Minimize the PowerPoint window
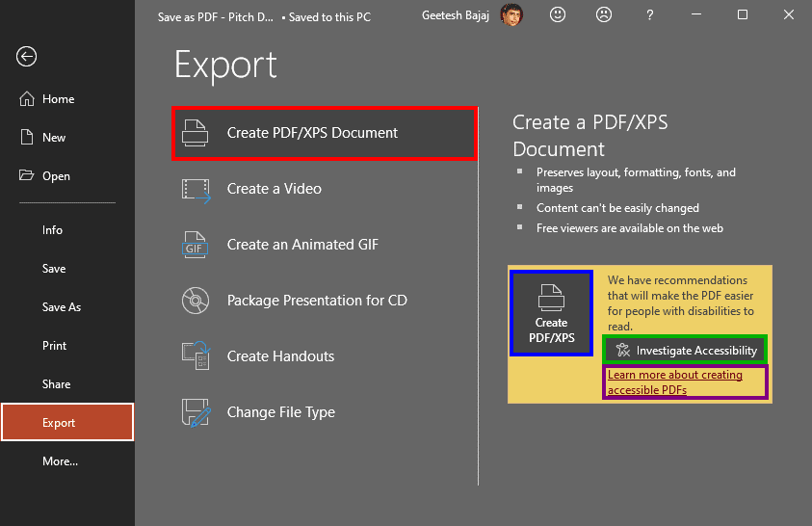Image resolution: width=812 pixels, height=526 pixels. tap(696, 14)
